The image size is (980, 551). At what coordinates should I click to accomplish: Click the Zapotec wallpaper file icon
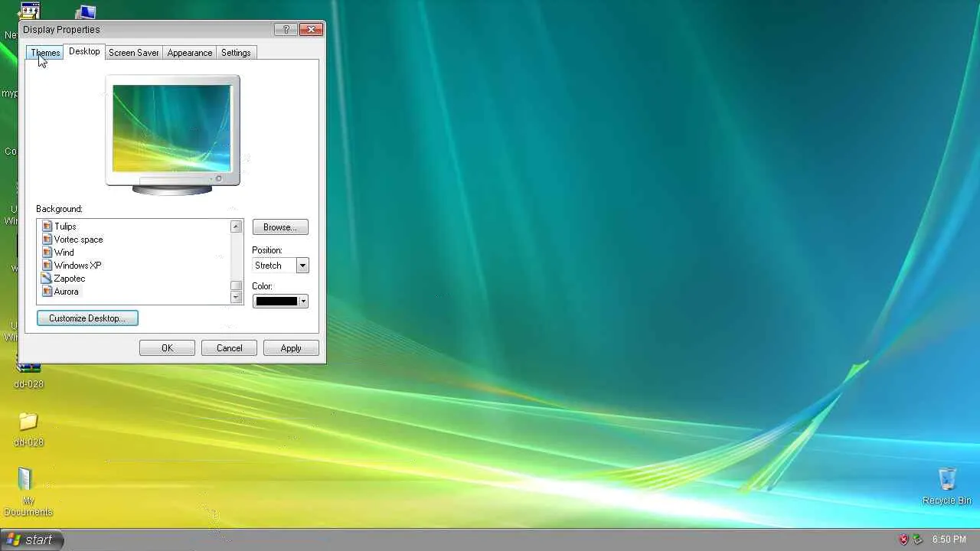(x=47, y=279)
